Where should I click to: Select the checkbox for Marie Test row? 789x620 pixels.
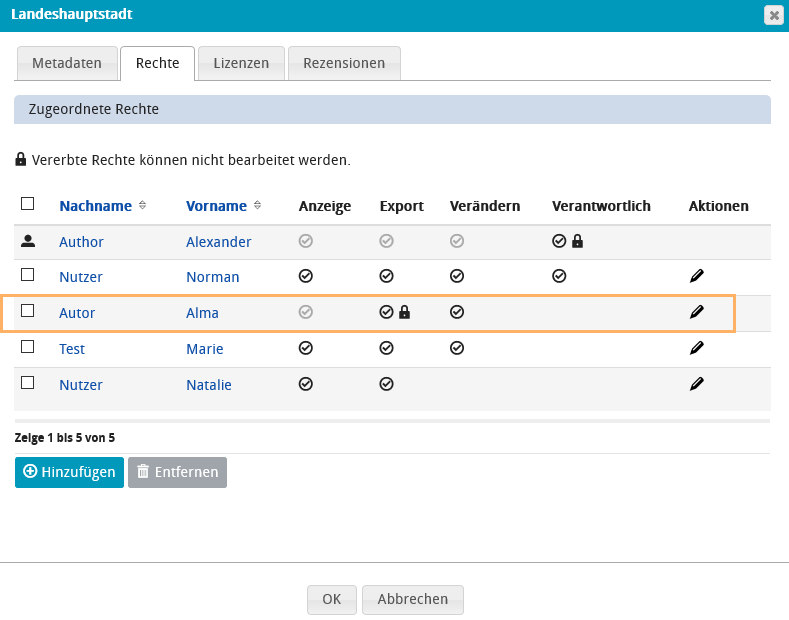pyautogui.click(x=28, y=347)
